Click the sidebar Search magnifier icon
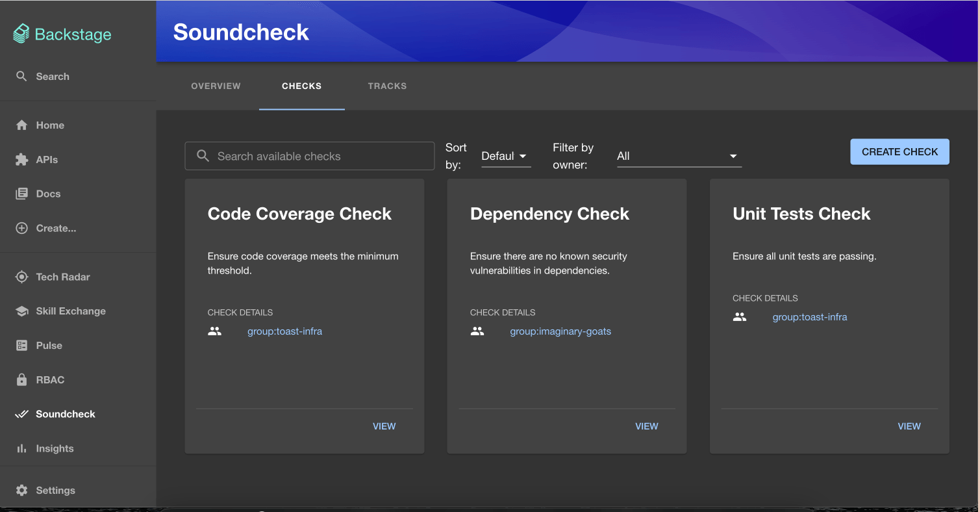The width and height of the screenshot is (980, 512). (x=21, y=76)
